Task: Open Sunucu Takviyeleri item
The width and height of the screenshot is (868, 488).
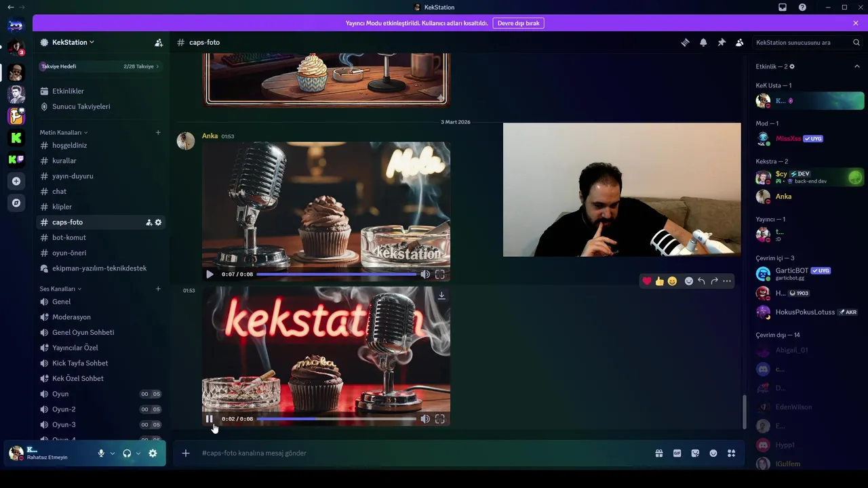Action: coord(100,106)
